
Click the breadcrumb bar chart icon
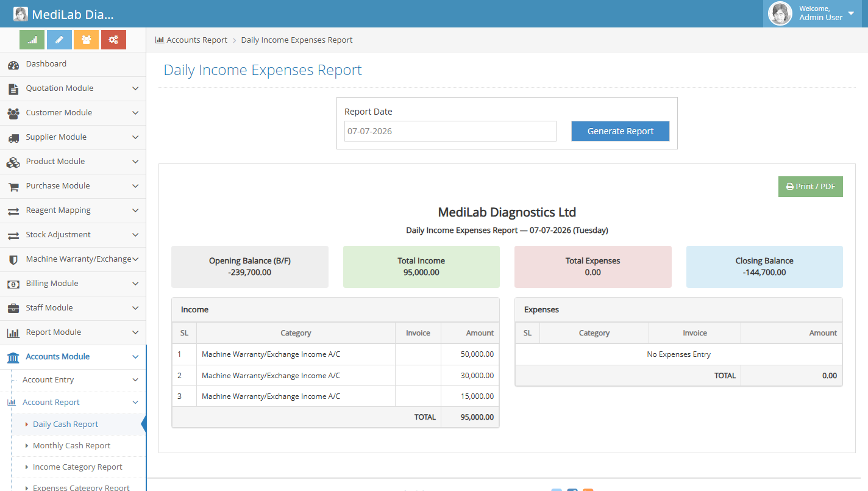(160, 40)
